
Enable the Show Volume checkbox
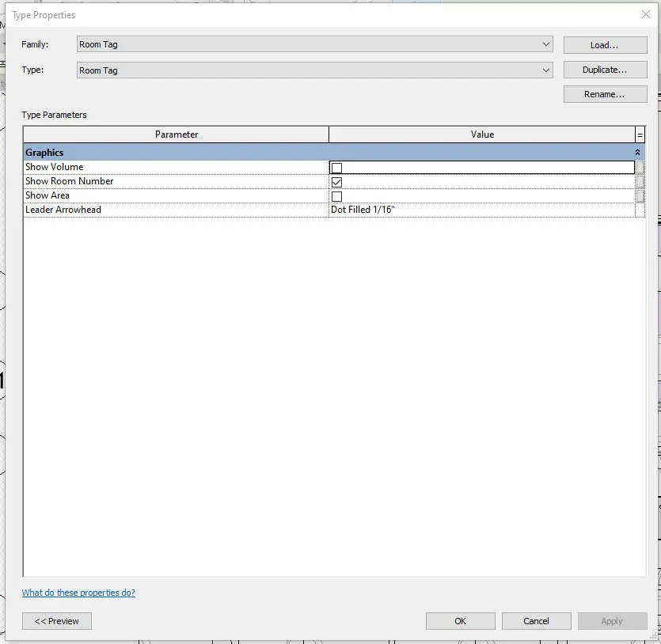[336, 168]
